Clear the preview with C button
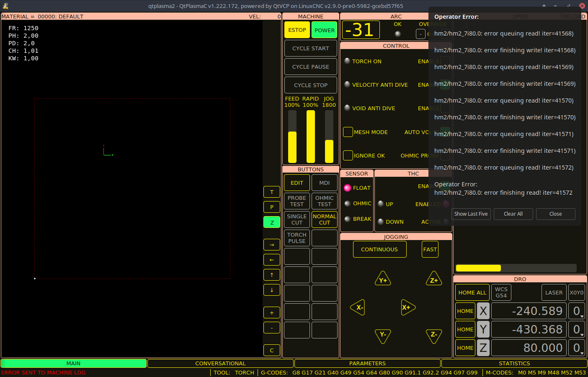Screen dimensions: 588x377 [272, 350]
